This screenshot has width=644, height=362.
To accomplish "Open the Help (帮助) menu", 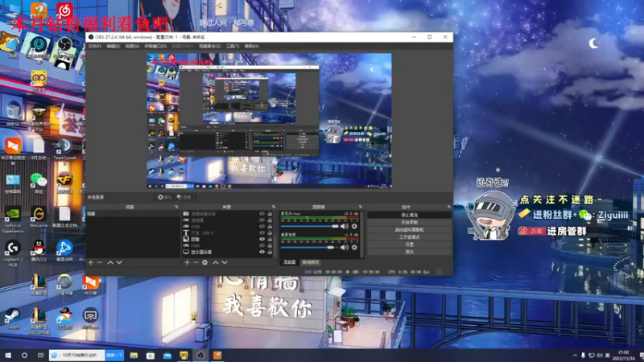I will pos(251,47).
